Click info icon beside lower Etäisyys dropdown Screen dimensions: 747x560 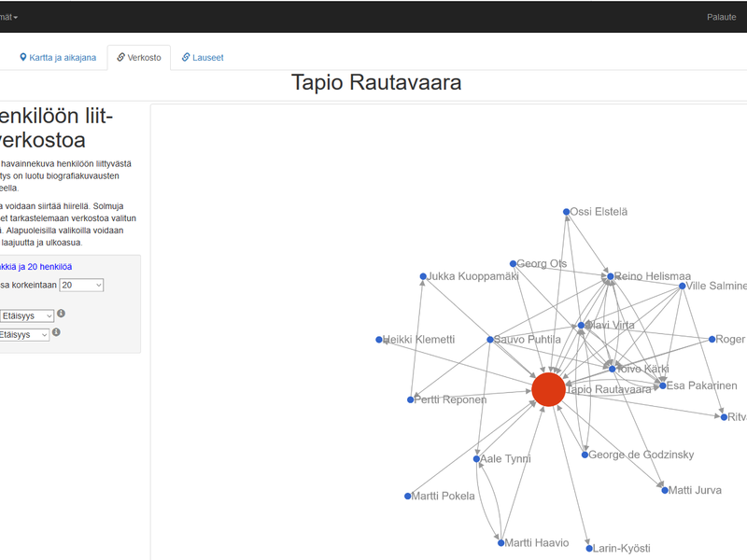(x=56, y=332)
